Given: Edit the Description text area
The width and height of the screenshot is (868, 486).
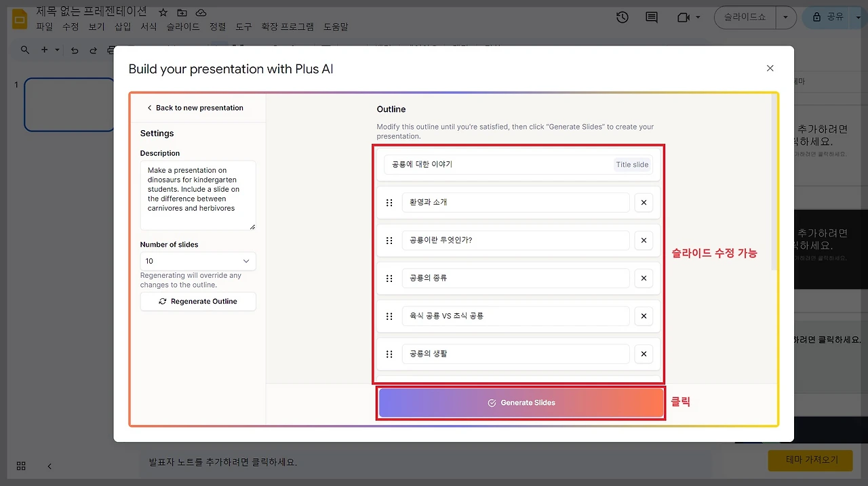Looking at the screenshot, I should (x=198, y=195).
